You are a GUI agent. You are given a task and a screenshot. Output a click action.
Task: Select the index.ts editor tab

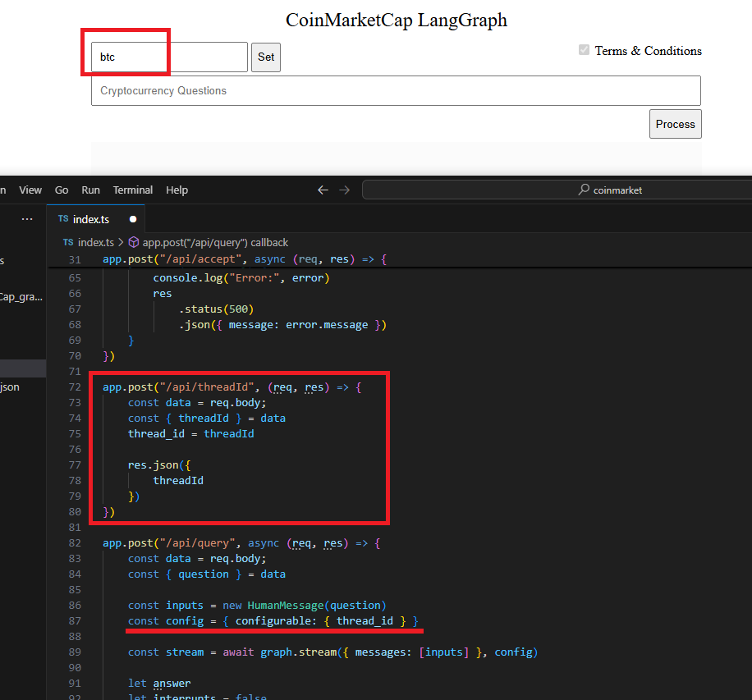click(95, 219)
